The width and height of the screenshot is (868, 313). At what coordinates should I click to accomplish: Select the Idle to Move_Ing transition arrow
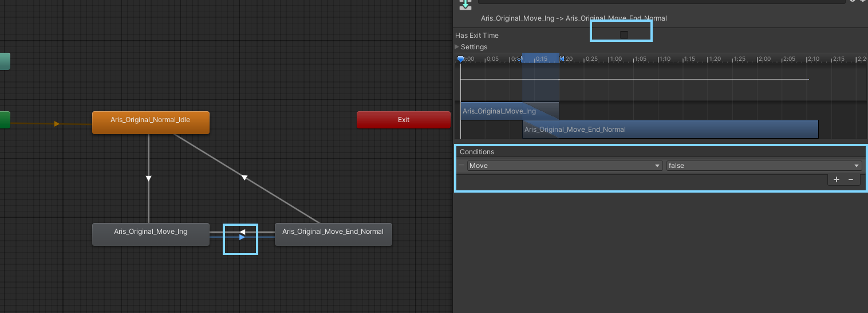tap(148, 179)
